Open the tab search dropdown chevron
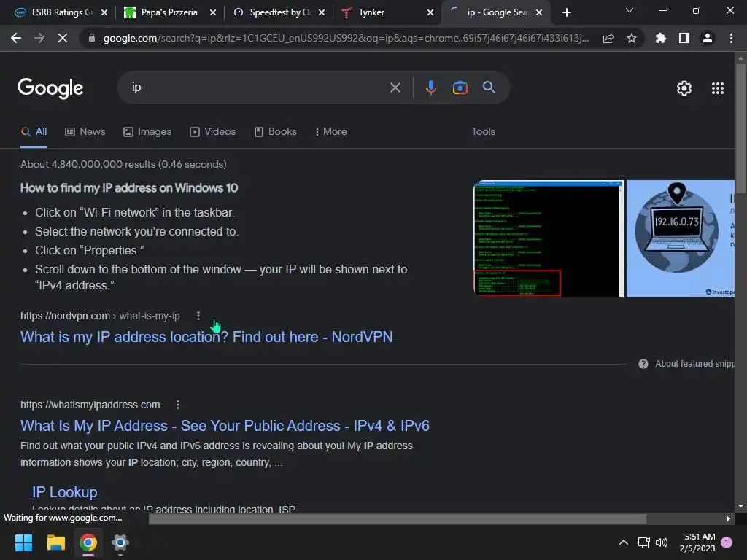 coord(630,10)
